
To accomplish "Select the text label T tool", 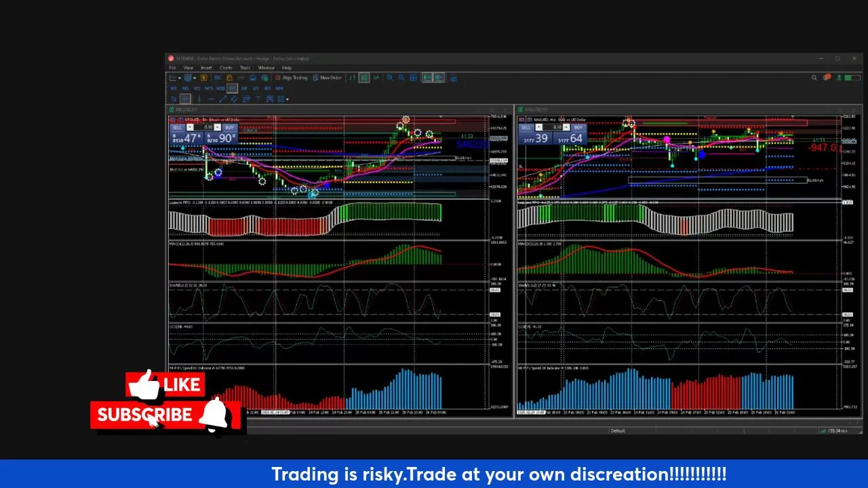I will pos(258,99).
